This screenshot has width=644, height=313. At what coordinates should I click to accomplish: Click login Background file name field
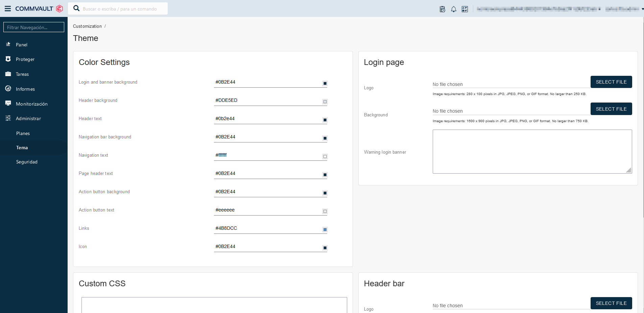(511, 111)
